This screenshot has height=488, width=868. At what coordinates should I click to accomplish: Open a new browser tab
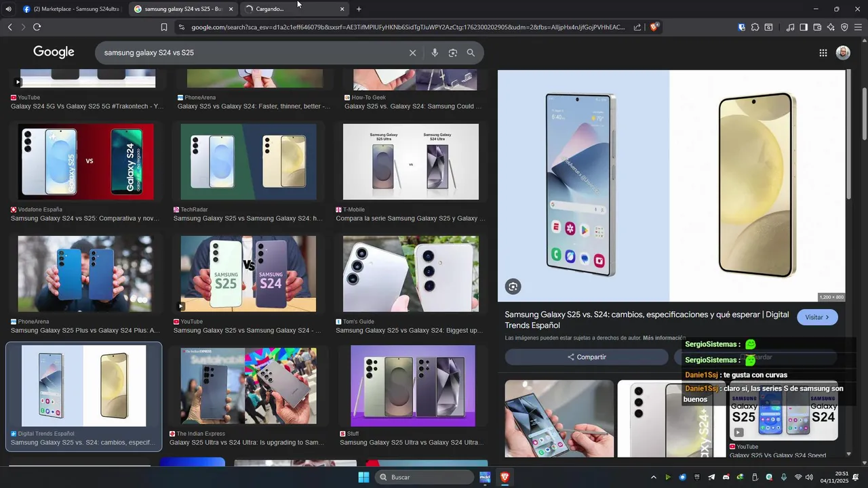[x=359, y=9]
